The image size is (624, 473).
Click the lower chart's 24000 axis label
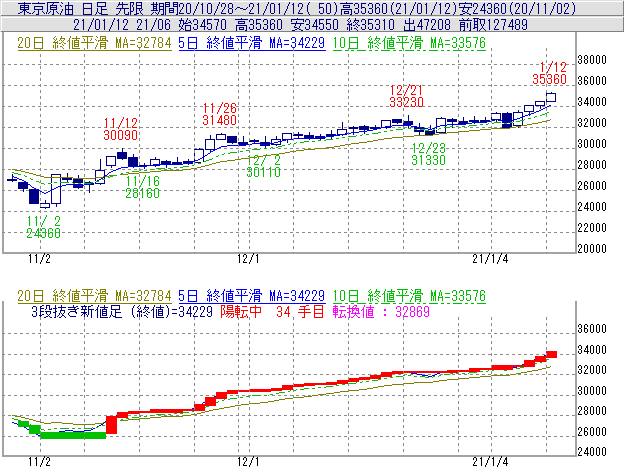click(x=592, y=452)
